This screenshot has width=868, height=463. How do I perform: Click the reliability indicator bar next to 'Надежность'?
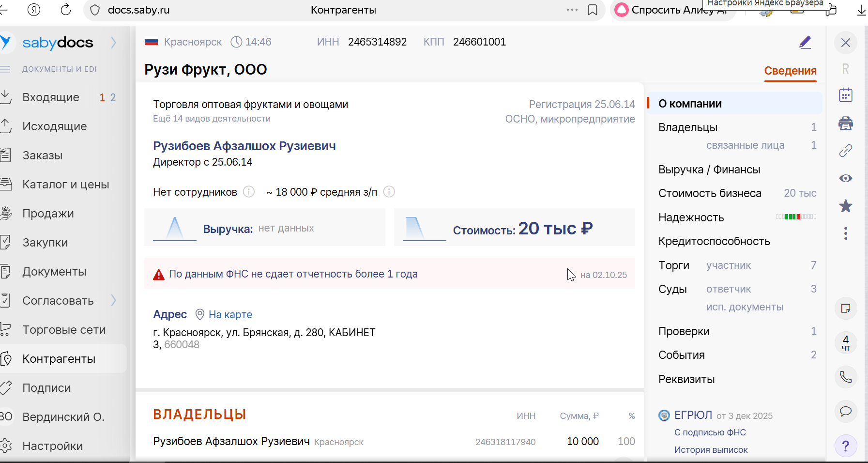point(796,217)
